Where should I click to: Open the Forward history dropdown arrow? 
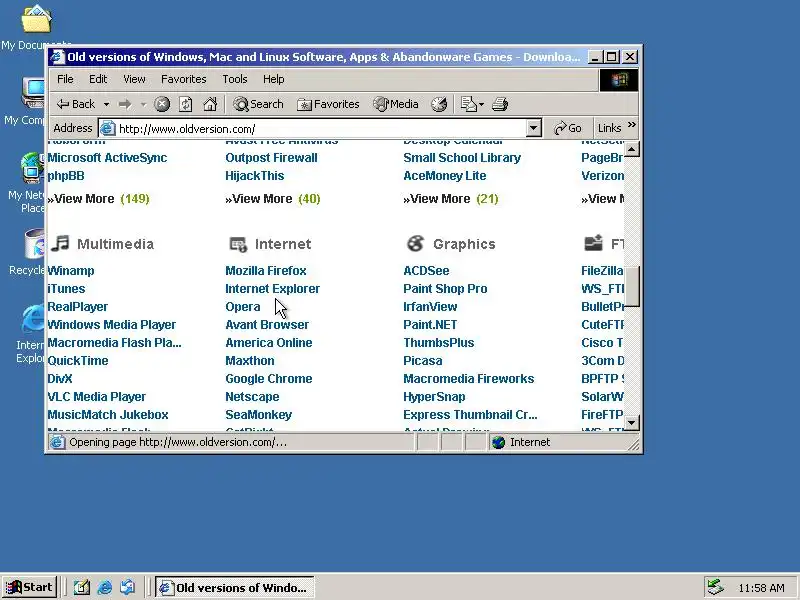tap(143, 105)
